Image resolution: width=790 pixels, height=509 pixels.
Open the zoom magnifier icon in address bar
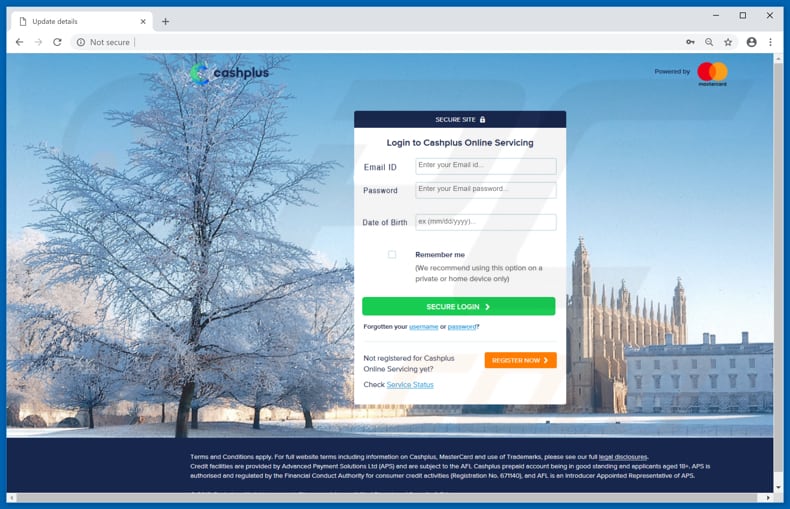pos(709,42)
